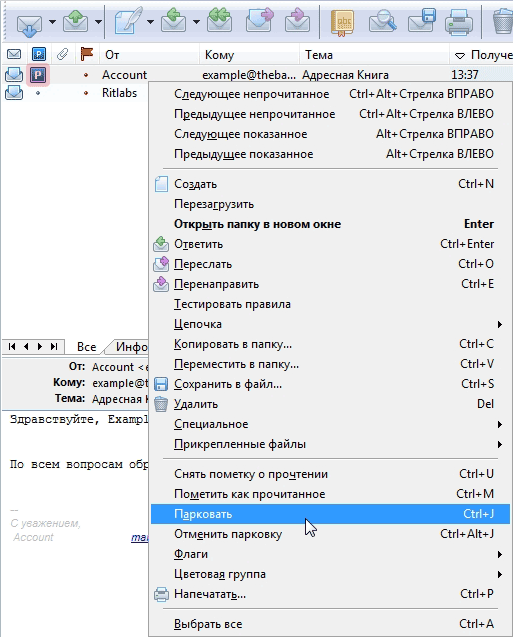Expand the Флаги submenu

click(x=329, y=554)
